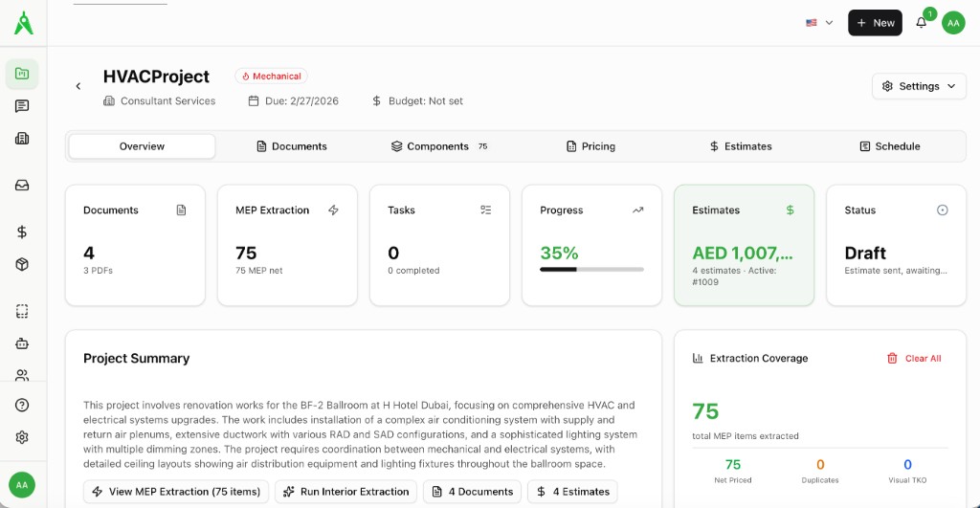980x508 pixels.
Task: Click View MEP Extraction (75 items) button
Action: click(x=175, y=492)
